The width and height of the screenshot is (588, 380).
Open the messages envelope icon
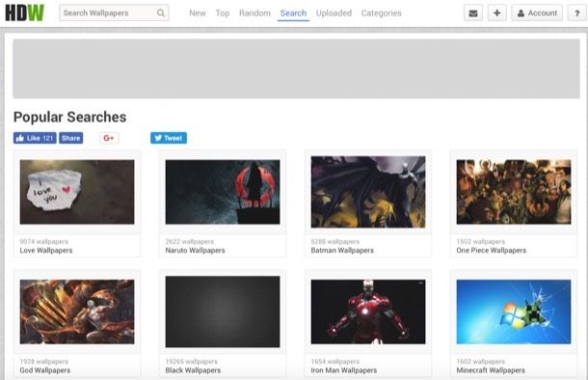473,14
